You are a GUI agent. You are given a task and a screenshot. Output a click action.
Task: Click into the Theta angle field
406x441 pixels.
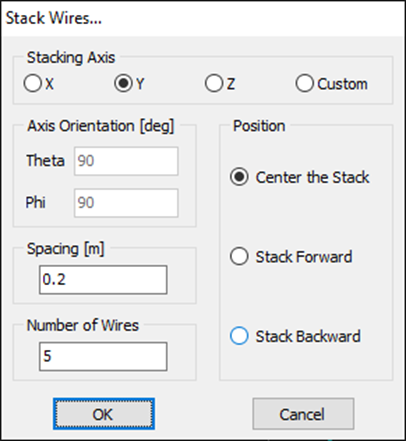coord(126,161)
